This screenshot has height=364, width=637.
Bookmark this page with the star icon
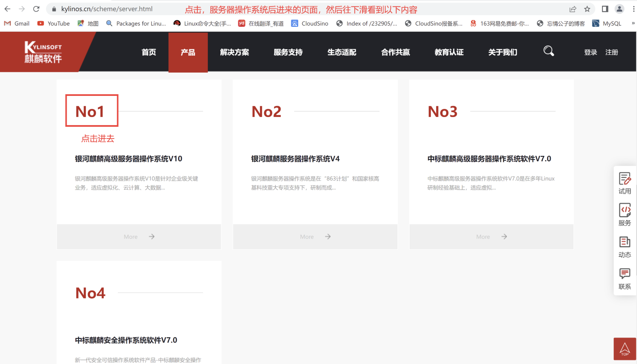click(x=587, y=9)
